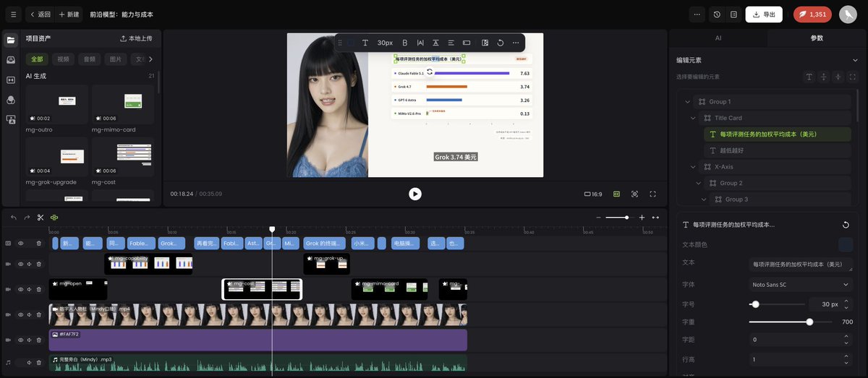Open project history clock icon
Screen dimensions: 868x378
coord(716,14)
